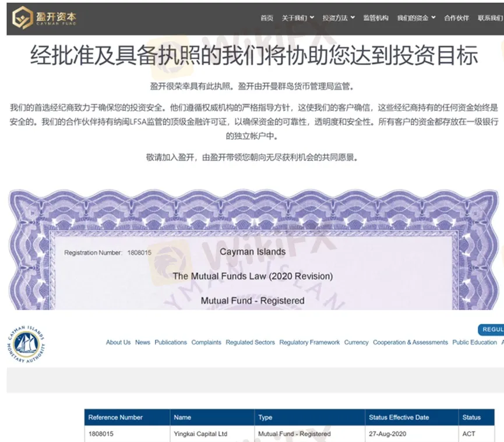Image resolution: width=504 pixels, height=442 pixels.
Task: Open the Regulatory Framework link
Action: 309,342
